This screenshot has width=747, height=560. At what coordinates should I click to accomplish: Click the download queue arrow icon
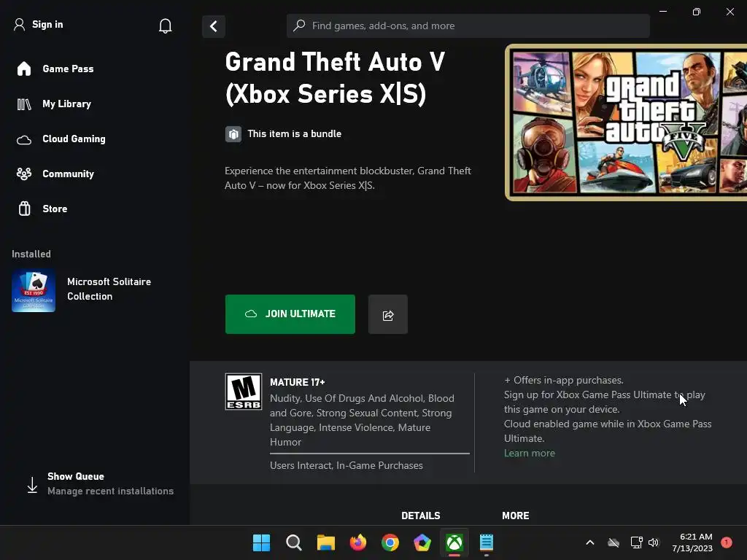click(x=32, y=485)
